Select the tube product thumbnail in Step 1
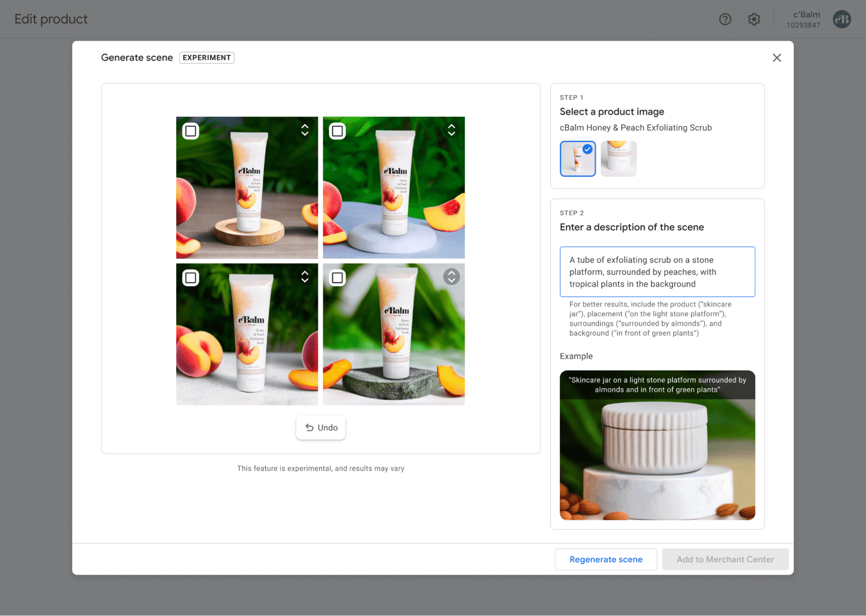This screenshot has width=866, height=616. coord(577,159)
